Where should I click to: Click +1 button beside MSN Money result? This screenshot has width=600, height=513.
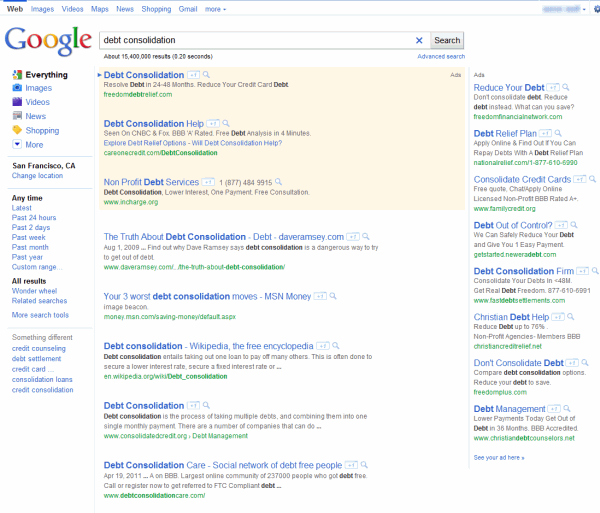[320, 296]
